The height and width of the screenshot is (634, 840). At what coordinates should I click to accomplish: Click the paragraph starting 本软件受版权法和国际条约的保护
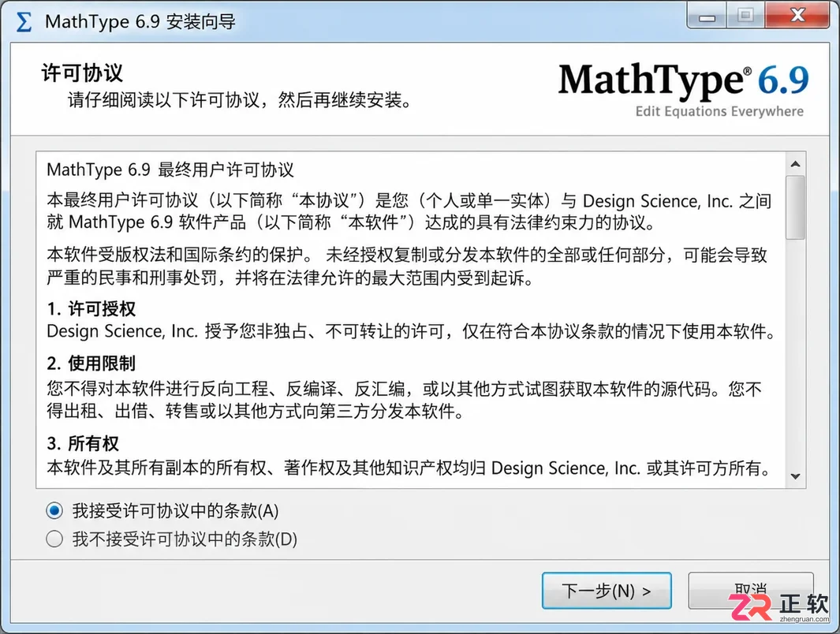click(407, 266)
